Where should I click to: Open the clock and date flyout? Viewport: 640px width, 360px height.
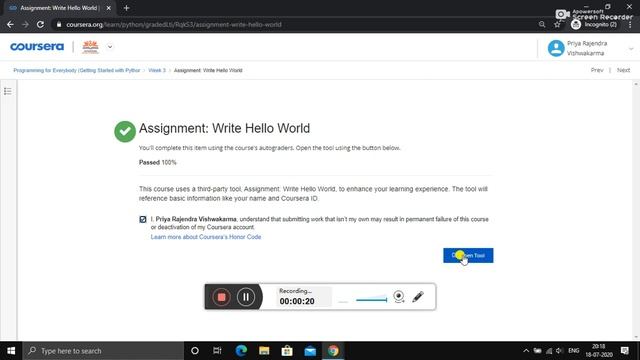(599, 351)
